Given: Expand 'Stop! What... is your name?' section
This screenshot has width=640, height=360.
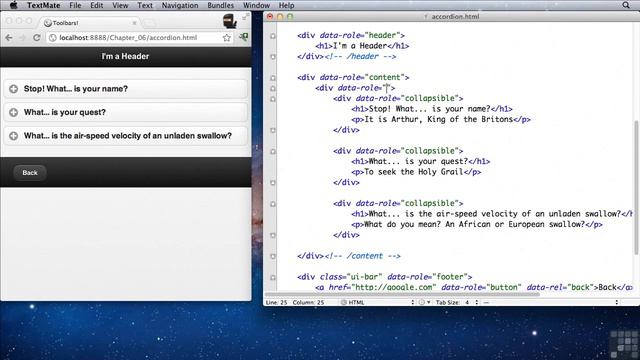Looking at the screenshot, I should coord(126,89).
